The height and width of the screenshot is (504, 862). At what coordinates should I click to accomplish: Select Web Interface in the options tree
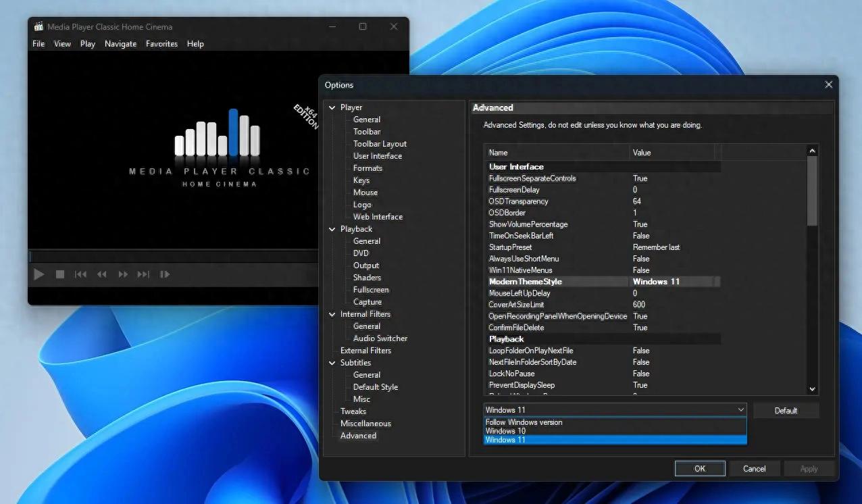point(378,217)
